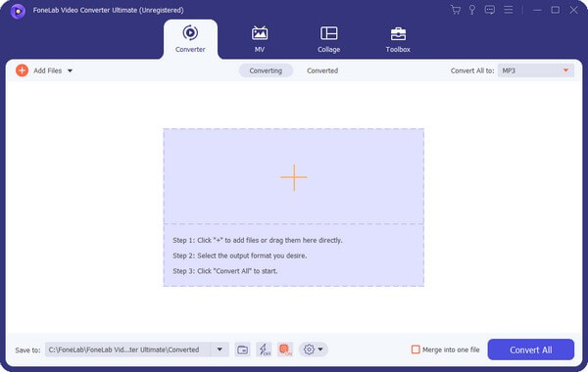
Task: Open the output folder icon
Action: [243, 349]
